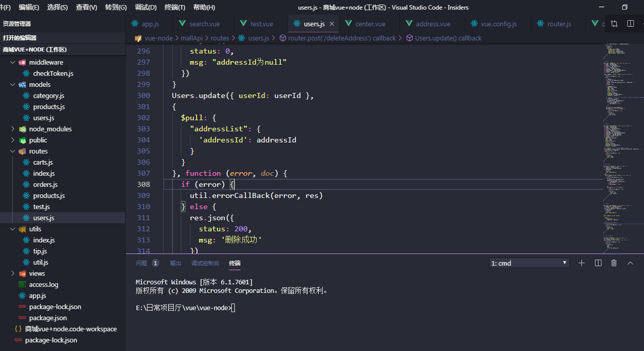The width and height of the screenshot is (644, 351).
Task: Select the 终端 panel tab
Action: 235,263
